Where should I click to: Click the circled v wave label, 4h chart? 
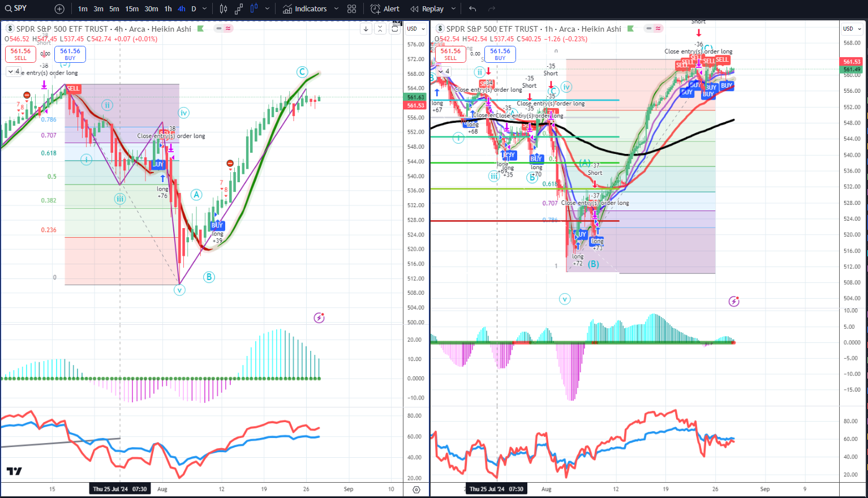(179, 290)
